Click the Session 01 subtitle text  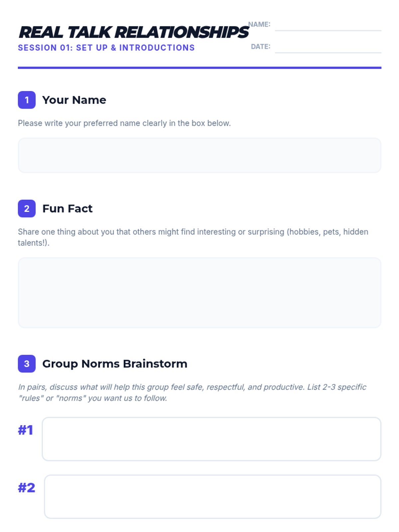pyautogui.click(x=106, y=48)
